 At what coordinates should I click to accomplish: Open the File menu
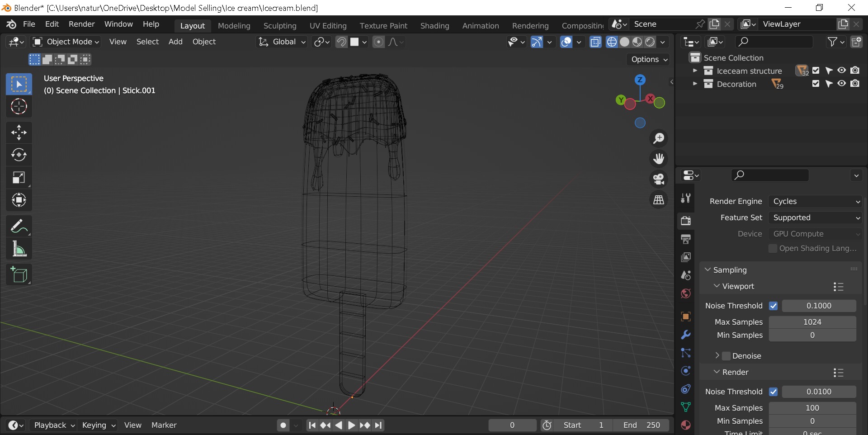pos(29,24)
